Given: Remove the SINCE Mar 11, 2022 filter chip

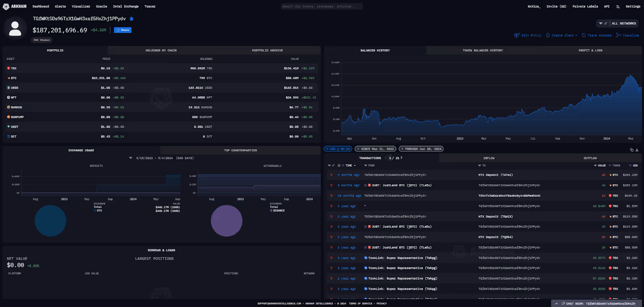Looking at the screenshot, I should tap(358, 149).
